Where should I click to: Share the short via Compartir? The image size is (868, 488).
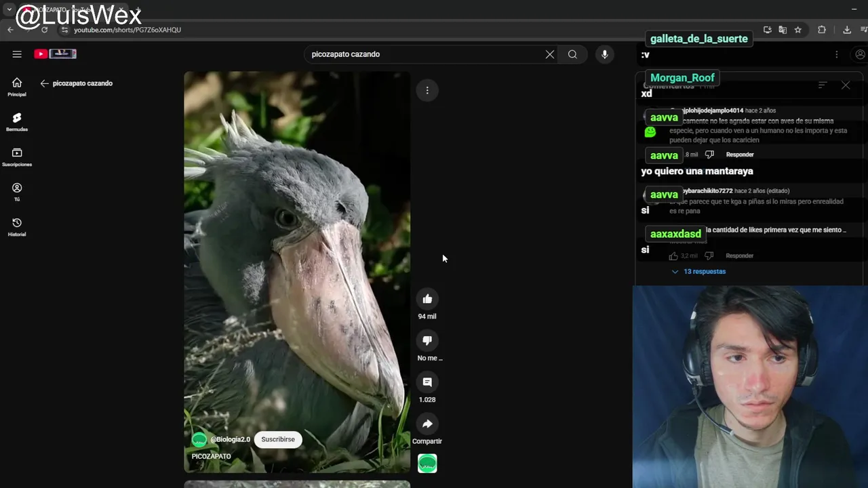[427, 424]
